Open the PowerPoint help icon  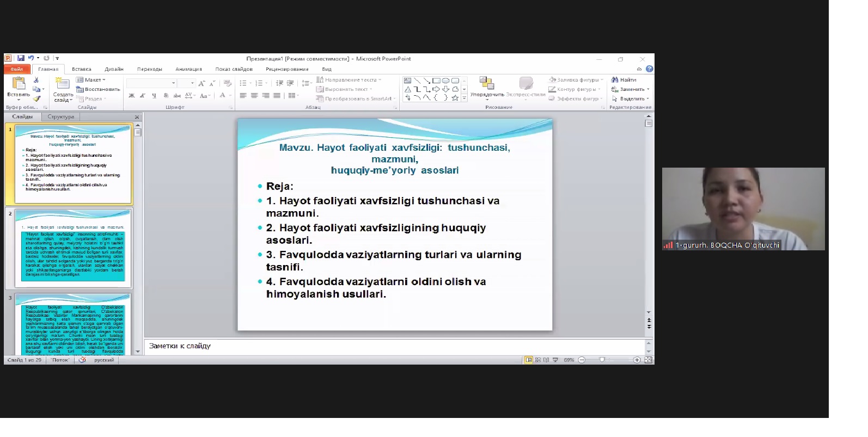click(x=649, y=69)
